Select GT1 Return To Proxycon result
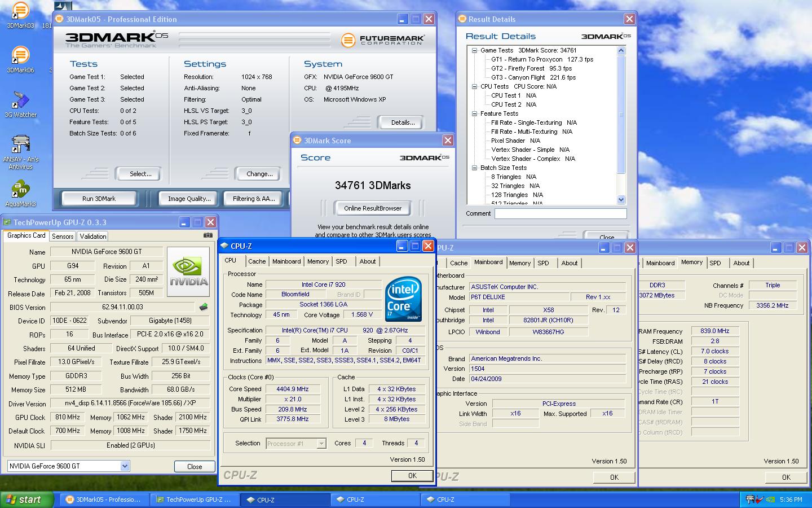The image size is (812, 508). pyautogui.click(x=542, y=59)
